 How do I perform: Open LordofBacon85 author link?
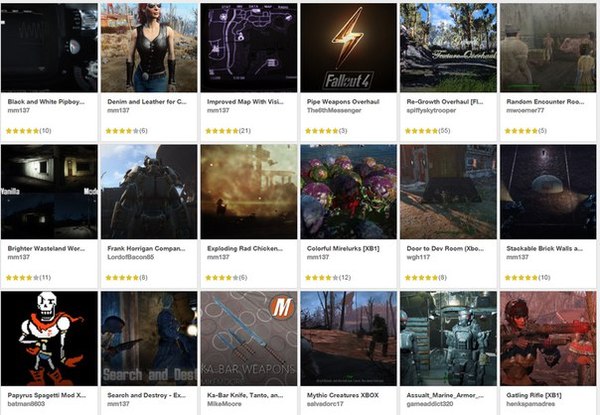click(x=130, y=257)
